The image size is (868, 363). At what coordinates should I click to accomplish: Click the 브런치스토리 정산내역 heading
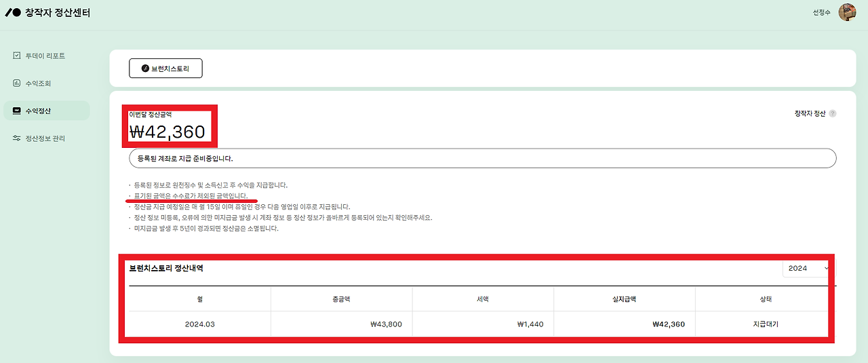(166, 268)
